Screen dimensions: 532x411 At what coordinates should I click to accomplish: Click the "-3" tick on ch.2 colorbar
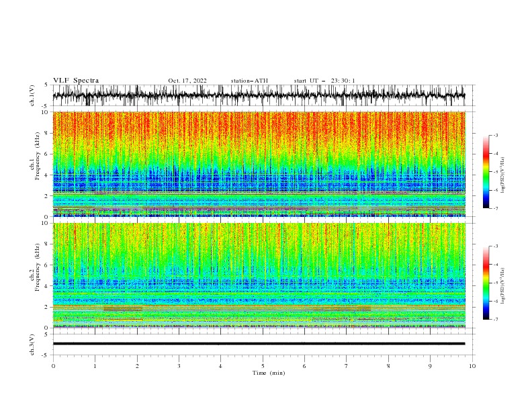point(495,246)
